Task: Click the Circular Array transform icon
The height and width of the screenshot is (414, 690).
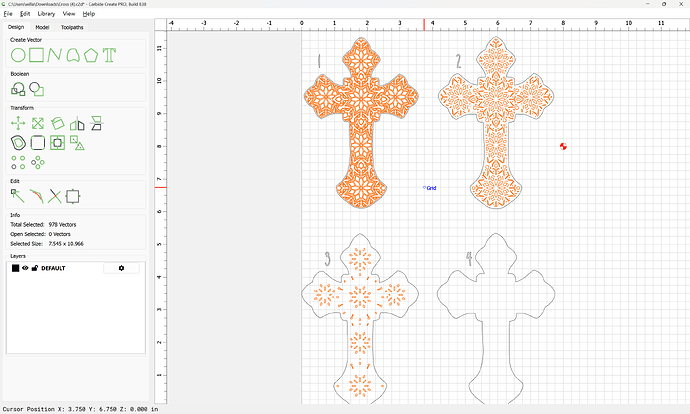Action: [x=38, y=161]
